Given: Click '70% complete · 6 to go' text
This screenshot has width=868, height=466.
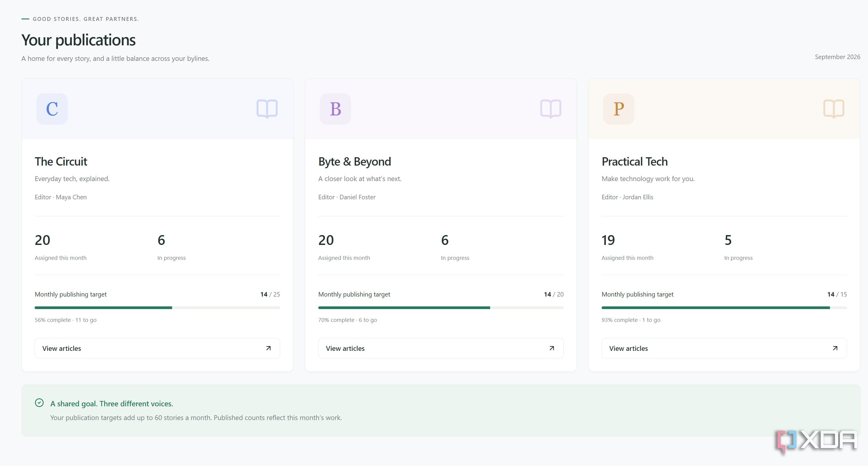Looking at the screenshot, I should click(x=347, y=320).
